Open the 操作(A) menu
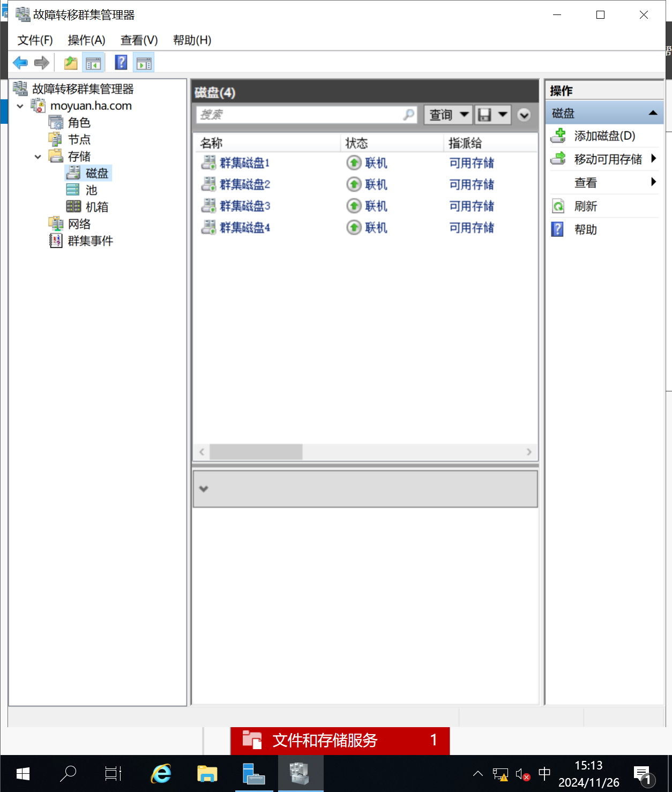Screen dimensions: 672x792 click(x=86, y=40)
